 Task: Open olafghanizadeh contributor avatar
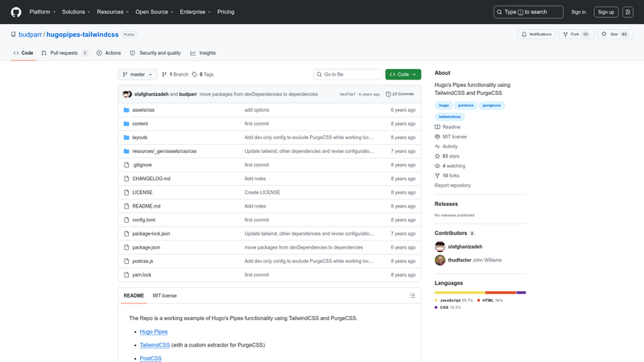pos(440,247)
